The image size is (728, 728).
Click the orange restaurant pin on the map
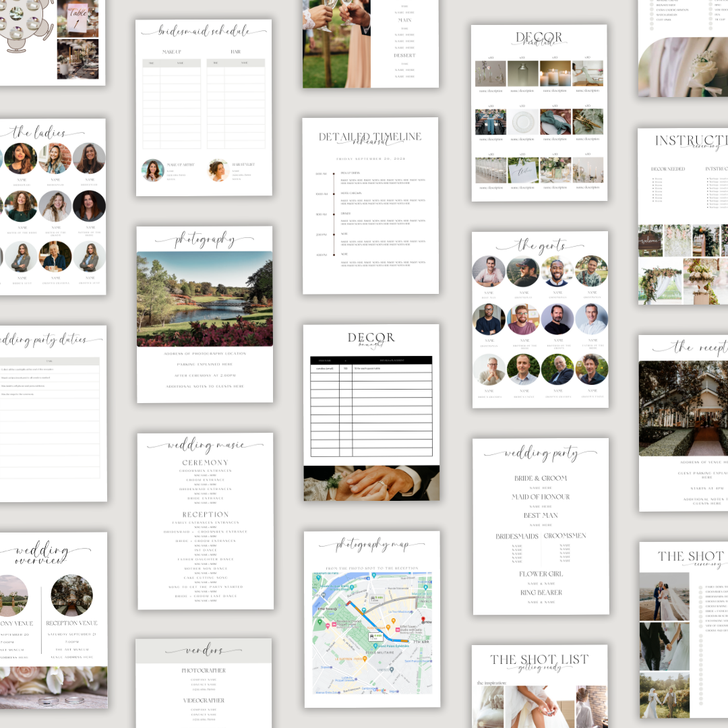click(x=365, y=659)
